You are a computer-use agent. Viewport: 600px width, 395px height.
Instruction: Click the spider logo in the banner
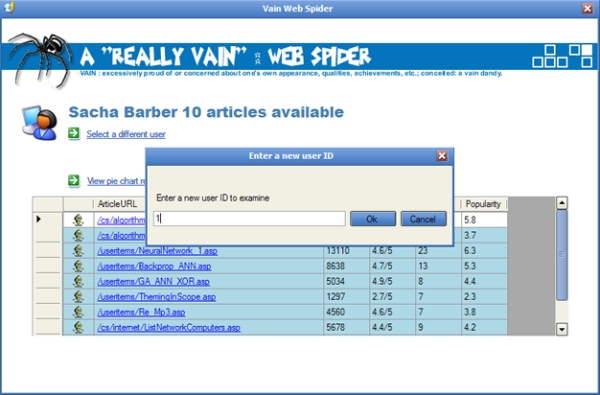[40, 60]
